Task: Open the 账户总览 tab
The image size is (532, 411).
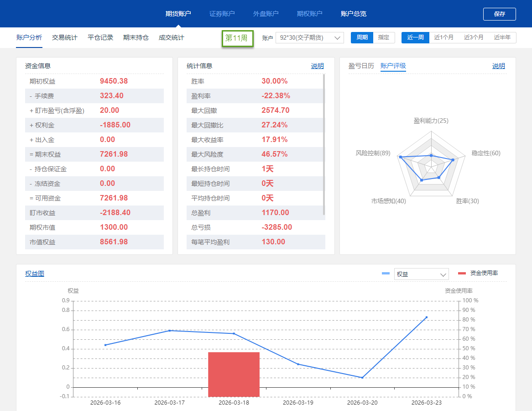Action: (353, 14)
